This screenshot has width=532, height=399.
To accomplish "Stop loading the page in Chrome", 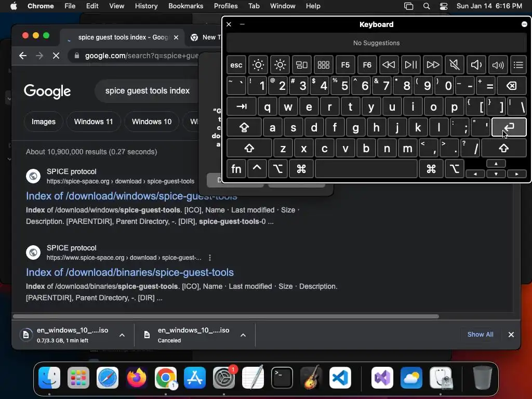I will click(x=56, y=56).
